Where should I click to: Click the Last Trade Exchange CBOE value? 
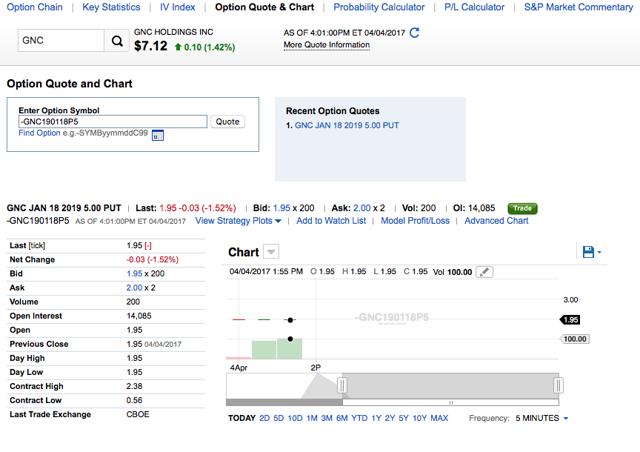pyautogui.click(x=138, y=414)
